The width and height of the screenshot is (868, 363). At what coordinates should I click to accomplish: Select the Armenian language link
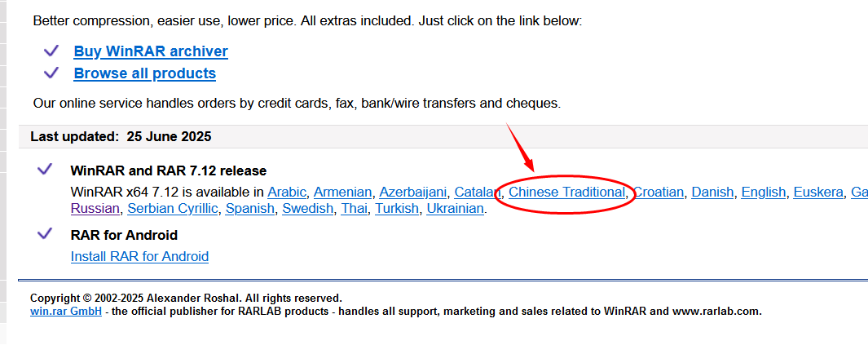click(342, 193)
